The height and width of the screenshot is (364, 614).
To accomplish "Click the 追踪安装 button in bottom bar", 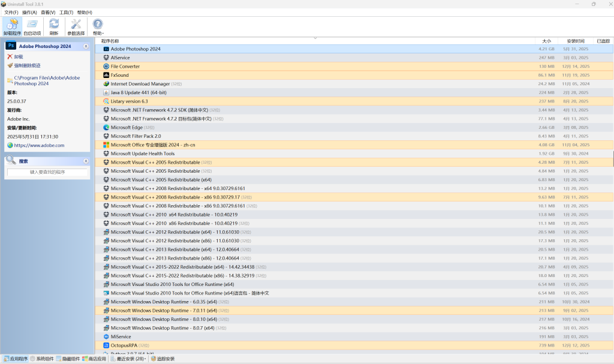I will (163, 359).
